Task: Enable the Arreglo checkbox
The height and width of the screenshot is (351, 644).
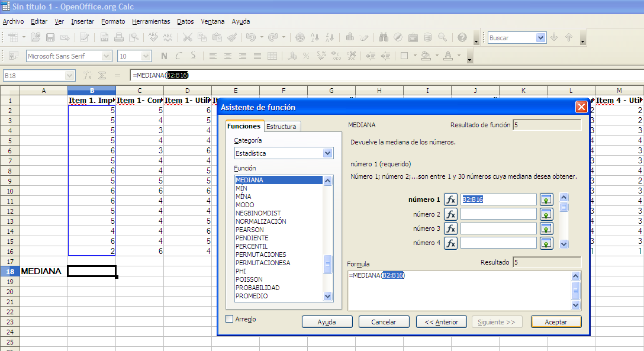Action: [230, 319]
